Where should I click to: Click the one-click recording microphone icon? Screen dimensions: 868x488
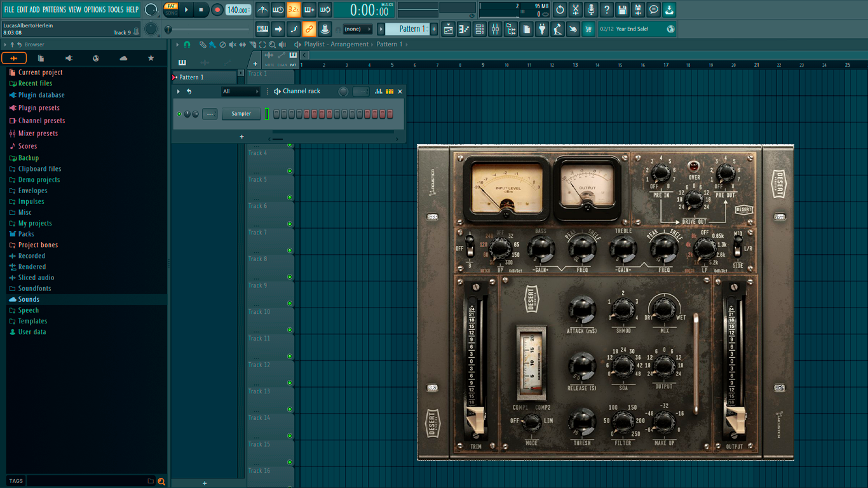(x=591, y=10)
